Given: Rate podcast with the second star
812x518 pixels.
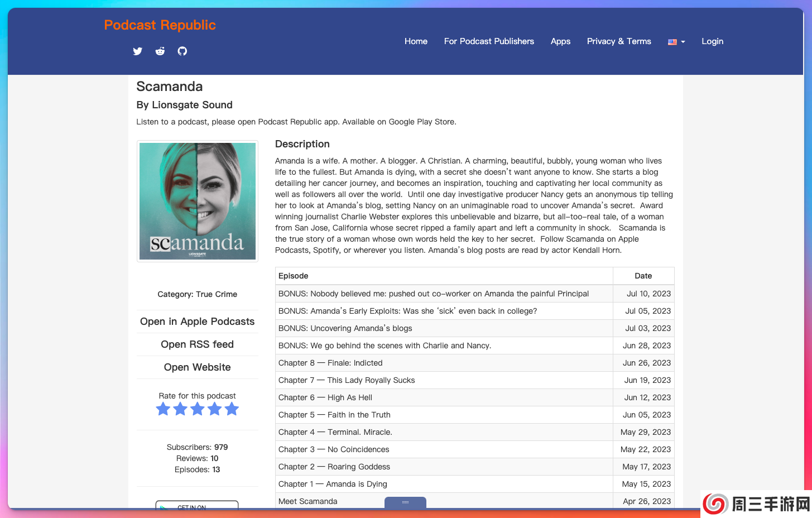Looking at the screenshot, I should [x=180, y=409].
